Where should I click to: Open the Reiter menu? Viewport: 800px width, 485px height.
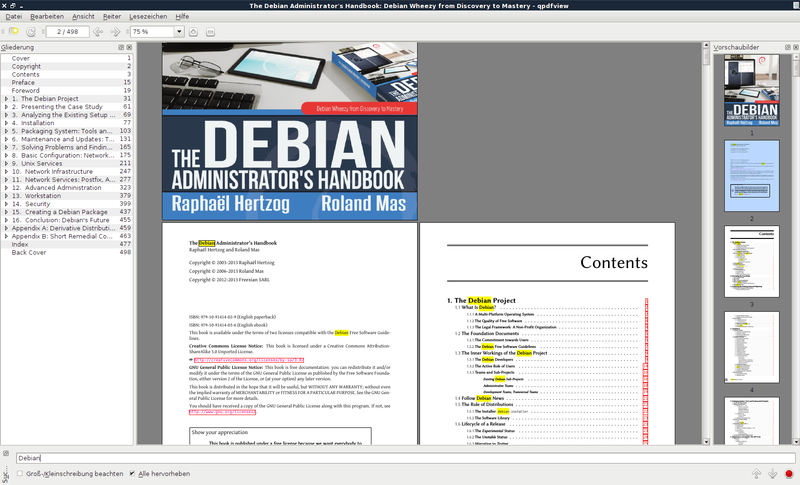[x=112, y=16]
